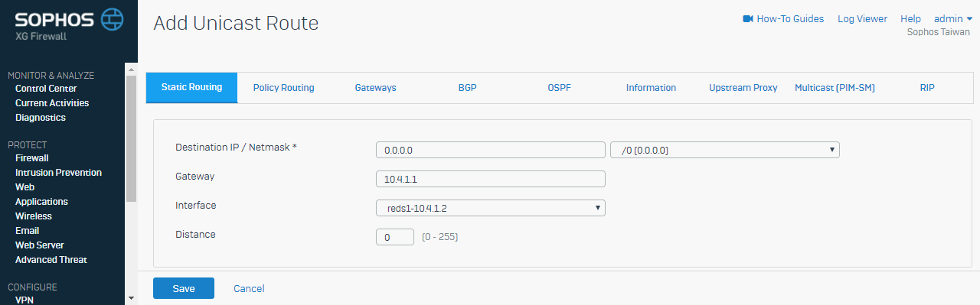Click the Destination IP input field
980x305 pixels.
coord(491,150)
